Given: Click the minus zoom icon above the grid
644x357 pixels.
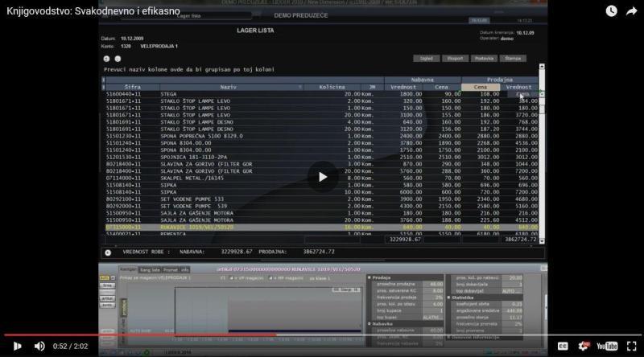Looking at the screenshot, I should click(x=118, y=59).
